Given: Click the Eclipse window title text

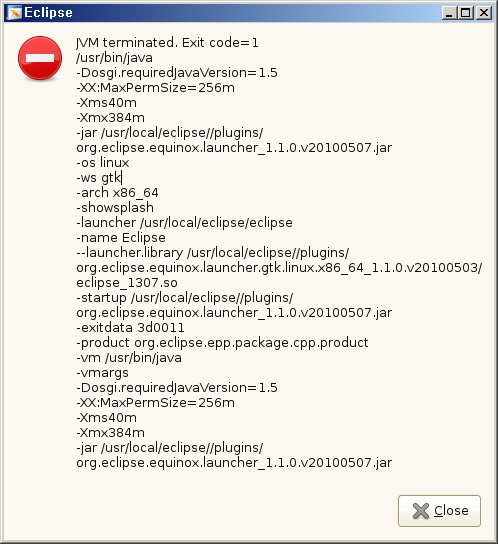Looking at the screenshot, I should (48, 13).
